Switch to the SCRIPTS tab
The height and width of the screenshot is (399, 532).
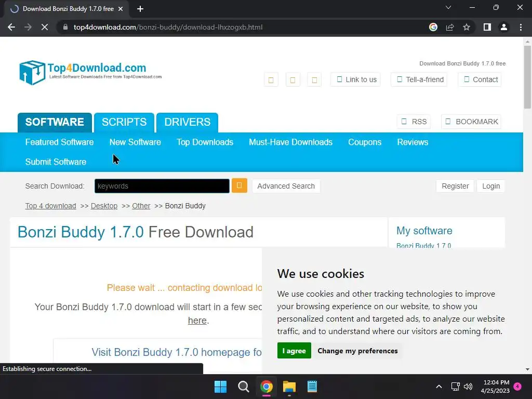coord(124,122)
